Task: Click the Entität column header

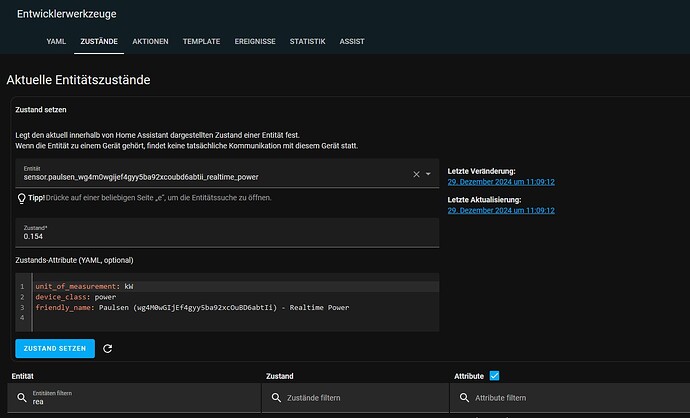Action: pyautogui.click(x=22, y=376)
